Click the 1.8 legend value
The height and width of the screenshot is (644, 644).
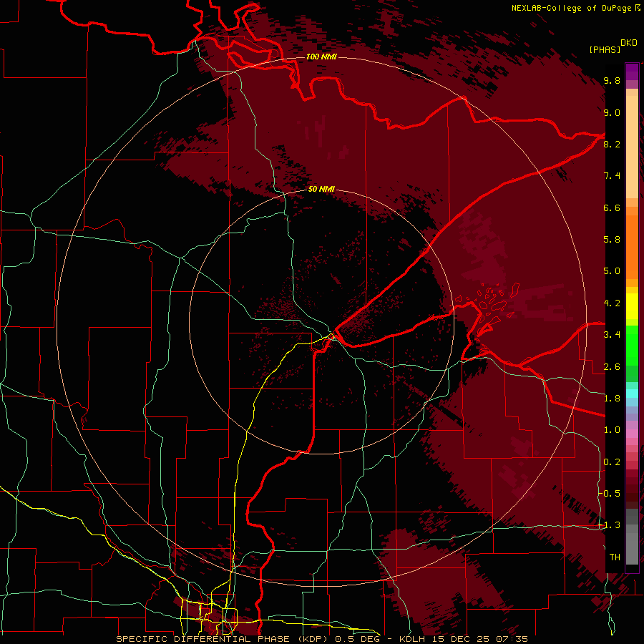(x=612, y=399)
